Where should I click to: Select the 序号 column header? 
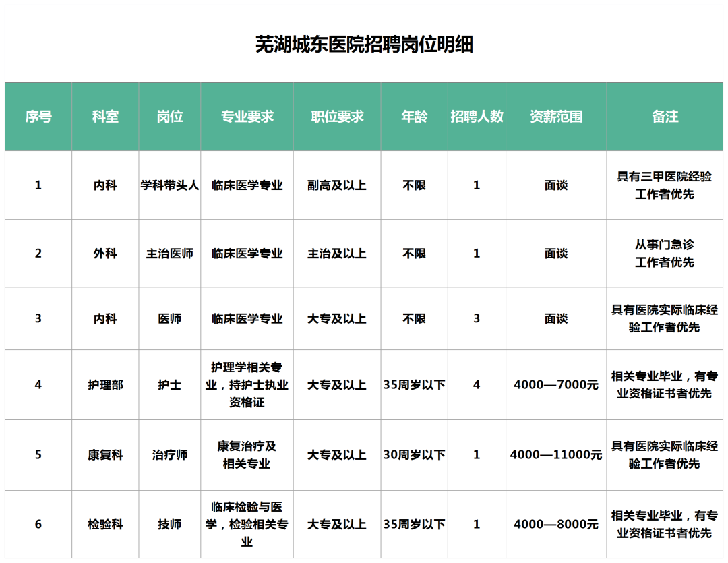38,117
